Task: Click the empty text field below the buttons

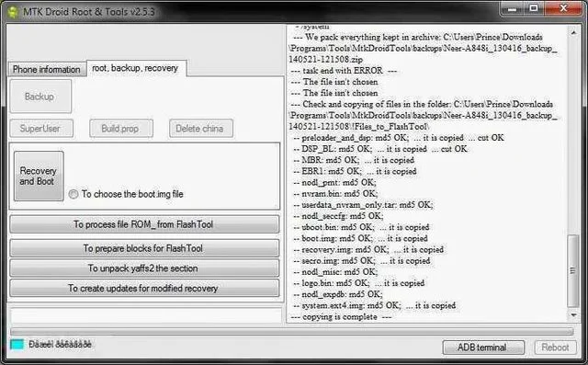Action: (x=146, y=315)
